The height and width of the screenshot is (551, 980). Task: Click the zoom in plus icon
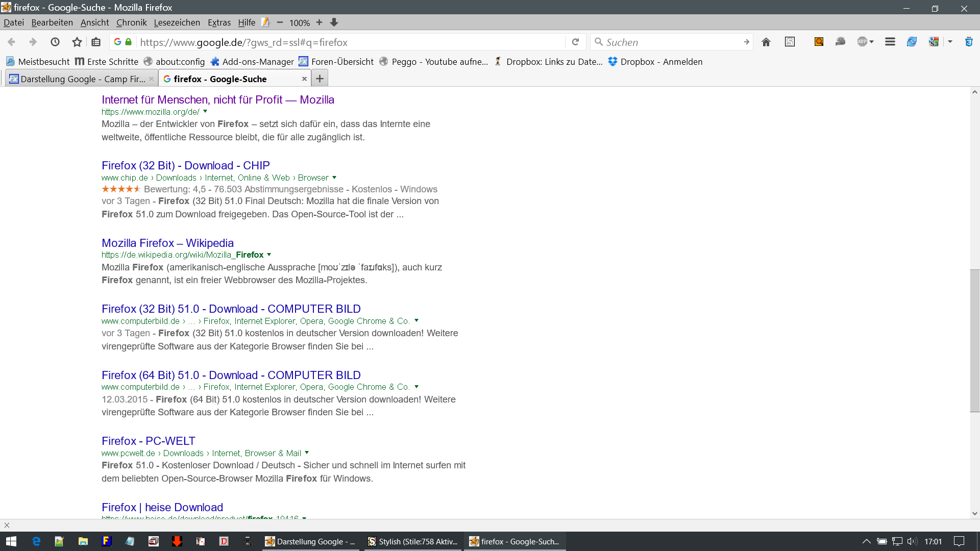click(x=319, y=22)
